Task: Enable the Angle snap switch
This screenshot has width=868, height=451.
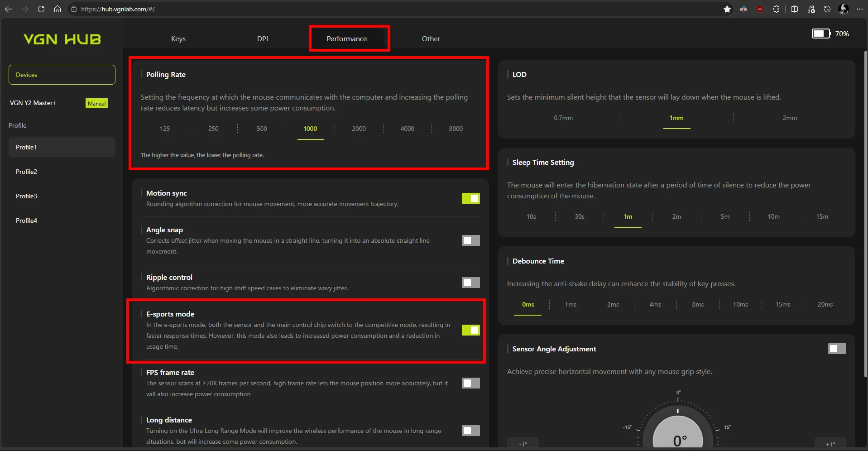Action: [471, 240]
